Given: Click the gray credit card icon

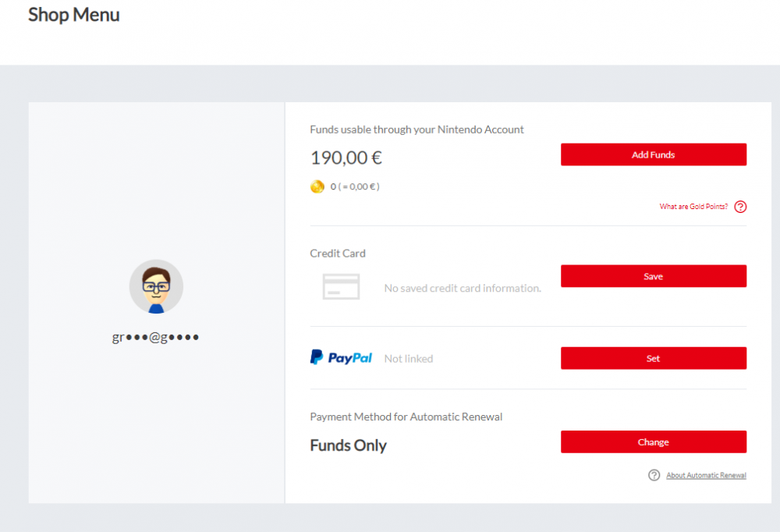Looking at the screenshot, I should tap(341, 287).
